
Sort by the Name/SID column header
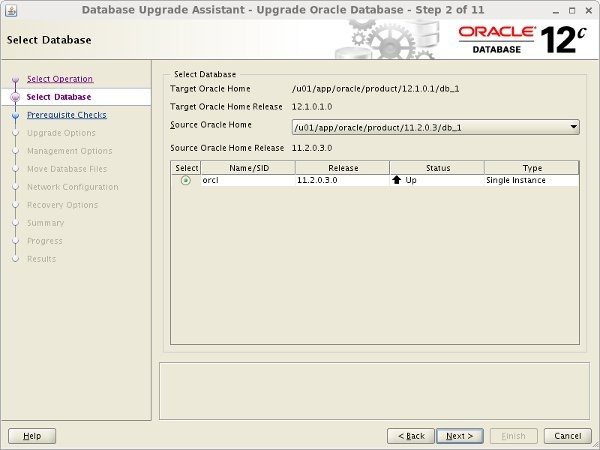coord(249,168)
